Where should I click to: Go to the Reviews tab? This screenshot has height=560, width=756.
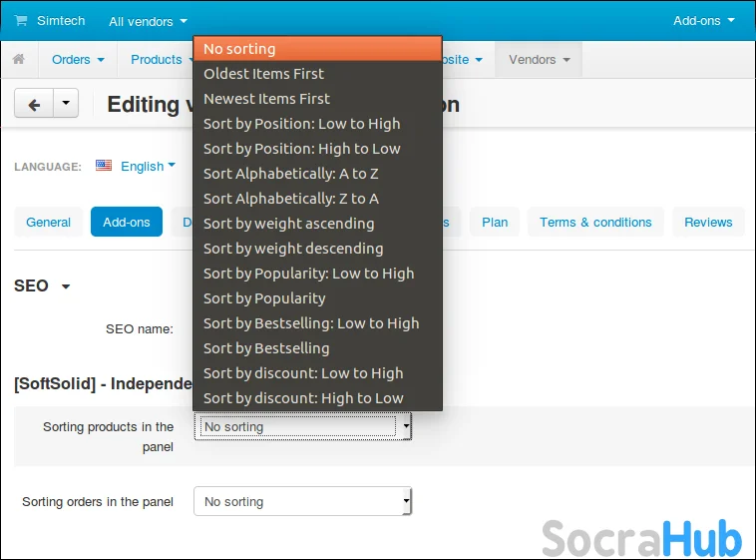708,222
